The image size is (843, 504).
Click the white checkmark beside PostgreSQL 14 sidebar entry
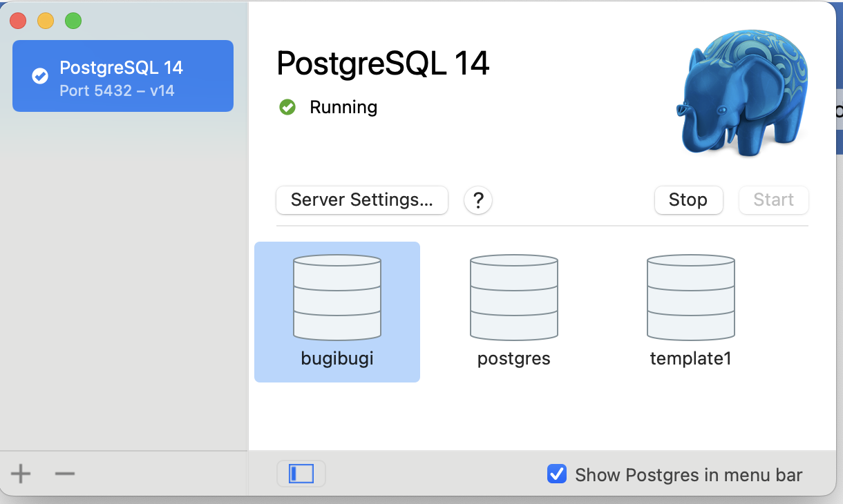pos(40,76)
